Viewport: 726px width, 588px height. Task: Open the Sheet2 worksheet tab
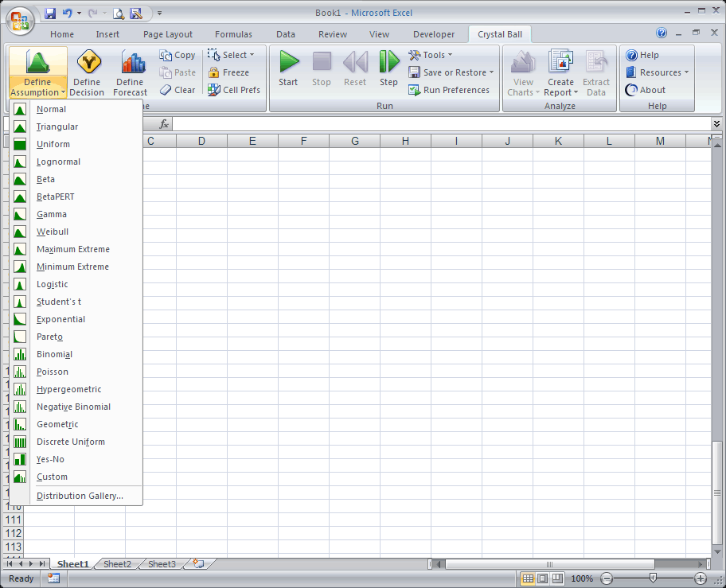pyautogui.click(x=117, y=564)
